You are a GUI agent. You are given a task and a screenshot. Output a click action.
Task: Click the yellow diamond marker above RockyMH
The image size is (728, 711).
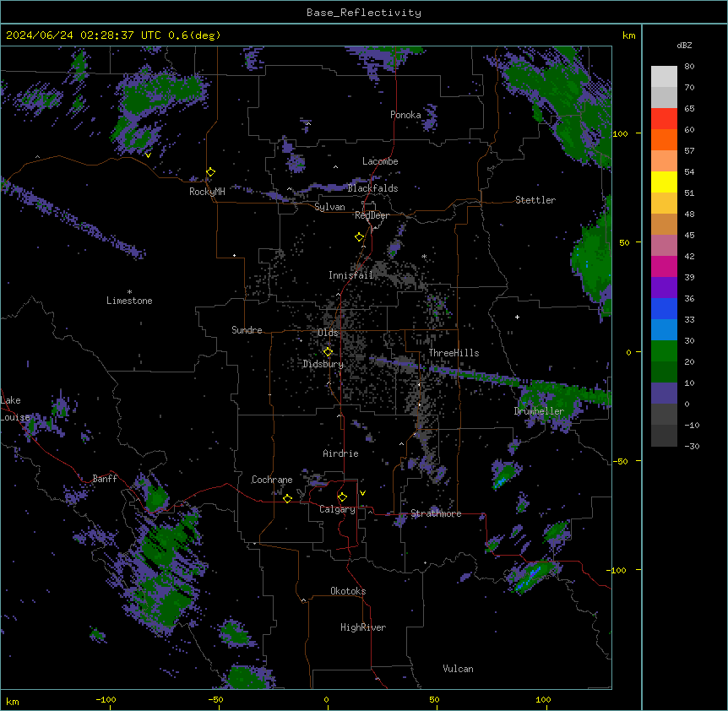pos(211,172)
